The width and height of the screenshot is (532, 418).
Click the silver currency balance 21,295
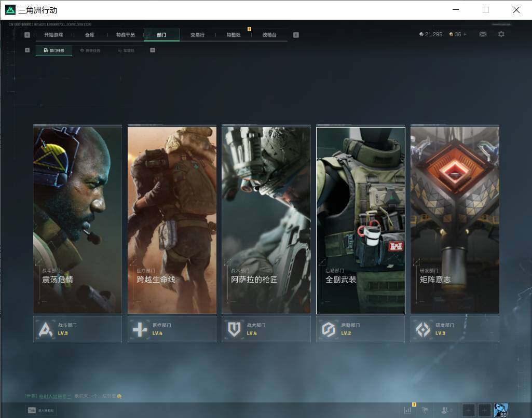(433, 34)
